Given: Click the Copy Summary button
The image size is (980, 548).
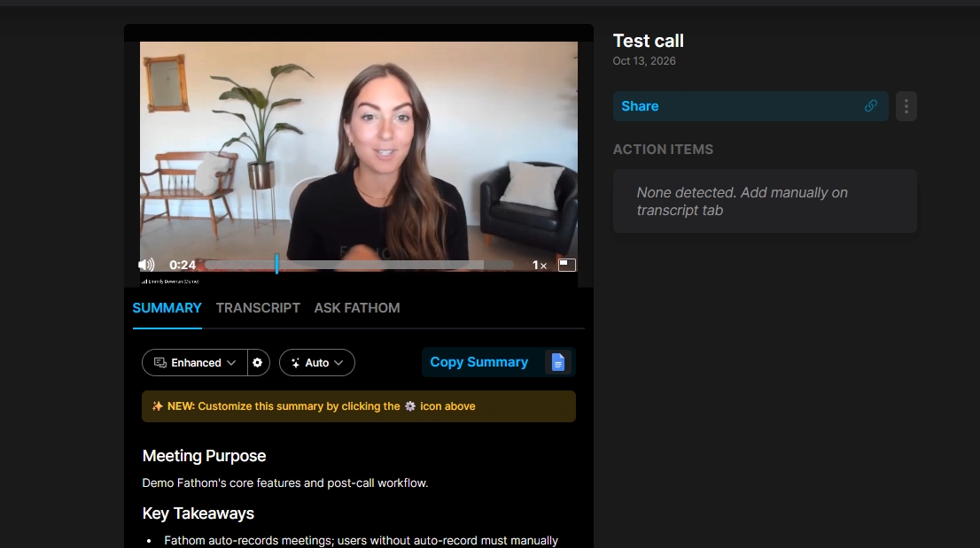Looking at the screenshot, I should pos(478,362).
